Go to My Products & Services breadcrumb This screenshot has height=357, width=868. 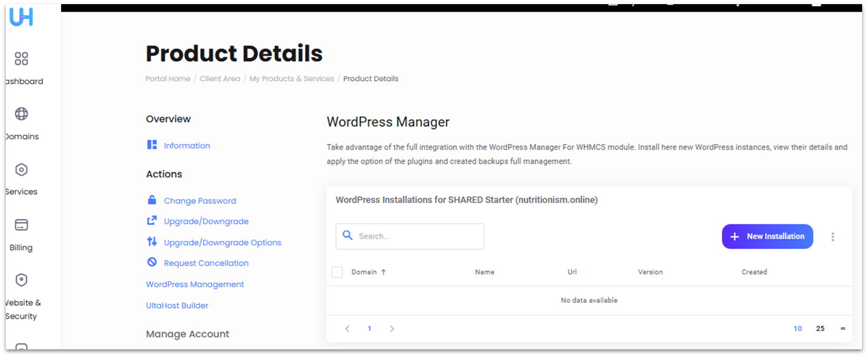[292, 78]
